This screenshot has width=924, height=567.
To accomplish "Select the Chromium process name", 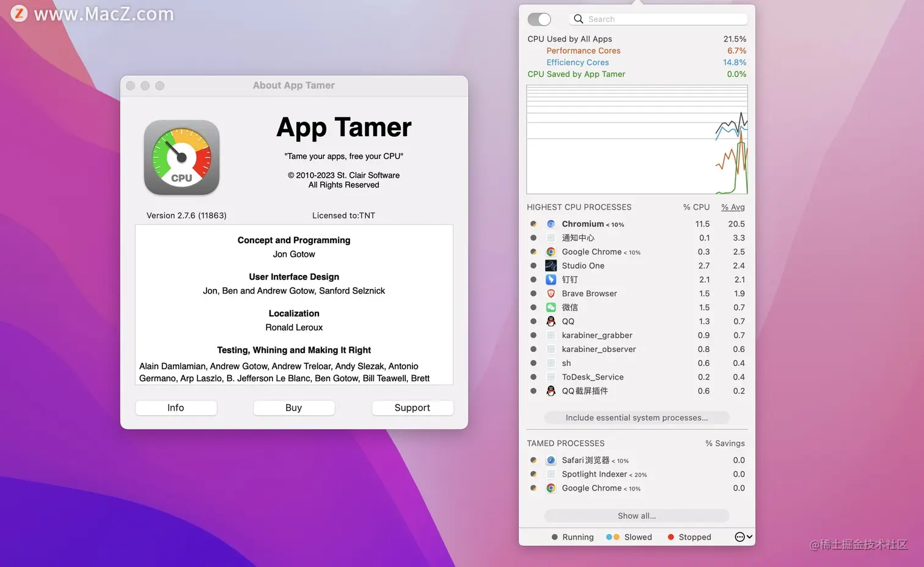I will 582,224.
